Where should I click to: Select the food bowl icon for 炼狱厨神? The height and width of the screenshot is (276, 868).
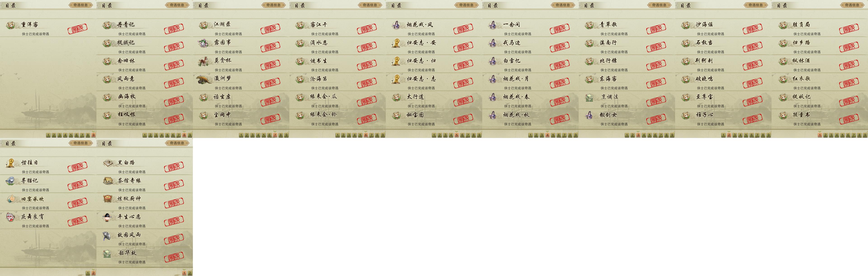108,199
